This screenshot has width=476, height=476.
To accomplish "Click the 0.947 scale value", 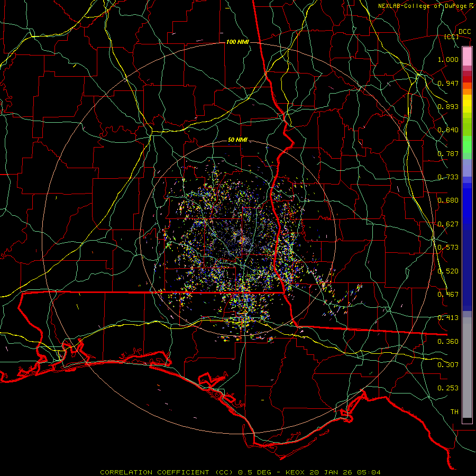I will tap(448, 83).
